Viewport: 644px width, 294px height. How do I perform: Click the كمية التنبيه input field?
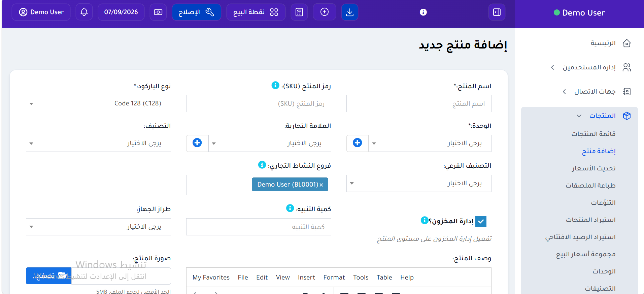point(259,227)
